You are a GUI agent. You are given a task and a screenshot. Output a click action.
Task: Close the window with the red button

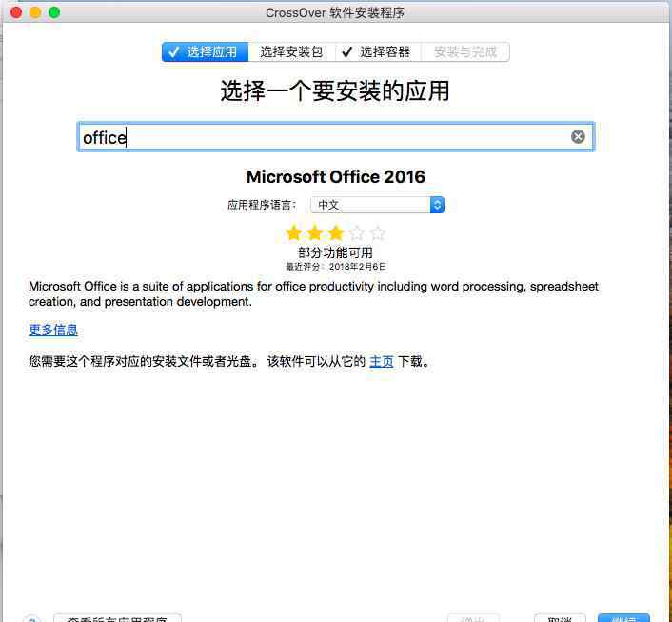(x=16, y=12)
